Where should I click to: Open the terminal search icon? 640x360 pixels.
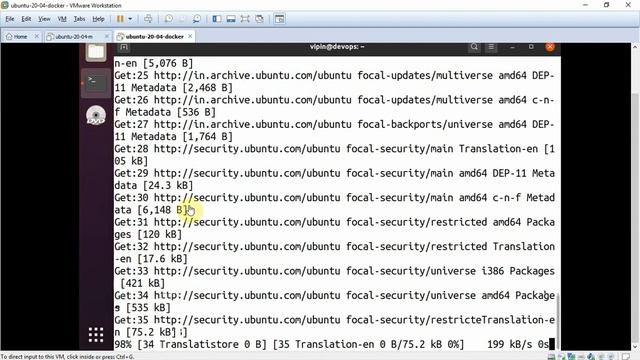[474, 47]
